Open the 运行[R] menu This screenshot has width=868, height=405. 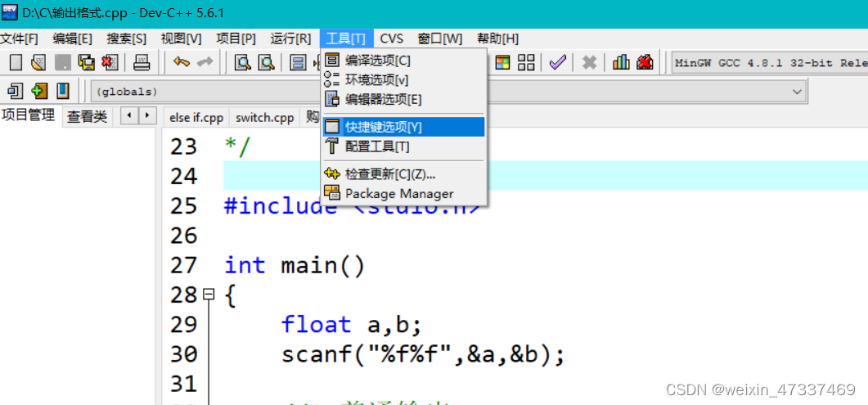tap(290, 38)
